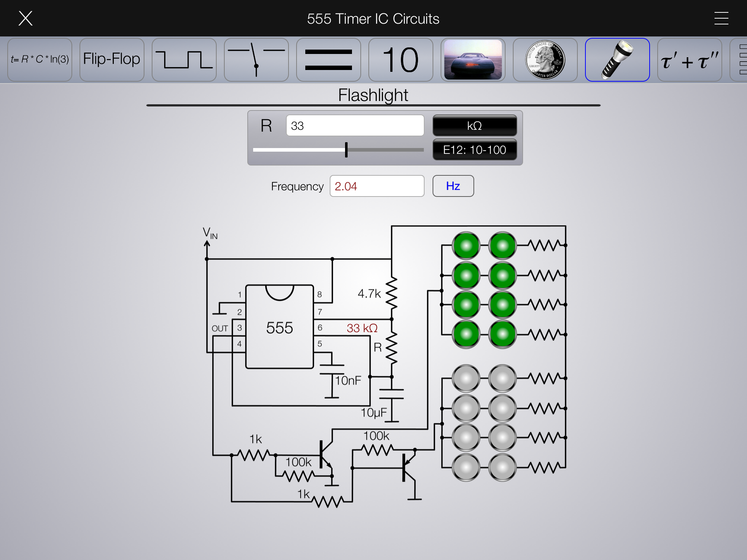Open the quarter dollar coin circuit
This screenshot has width=747, height=560.
[x=545, y=60]
